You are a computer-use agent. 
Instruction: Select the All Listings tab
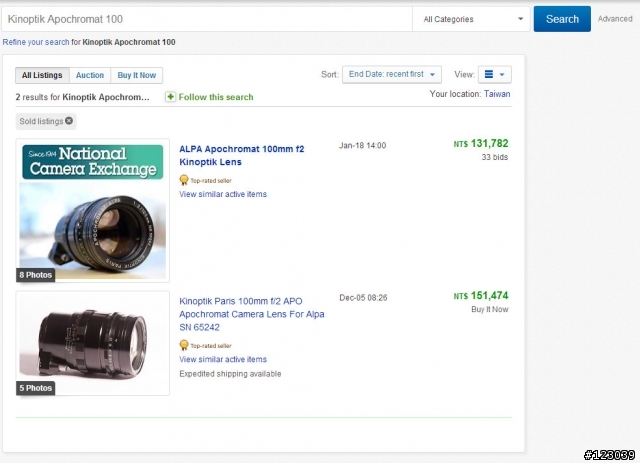coord(42,75)
